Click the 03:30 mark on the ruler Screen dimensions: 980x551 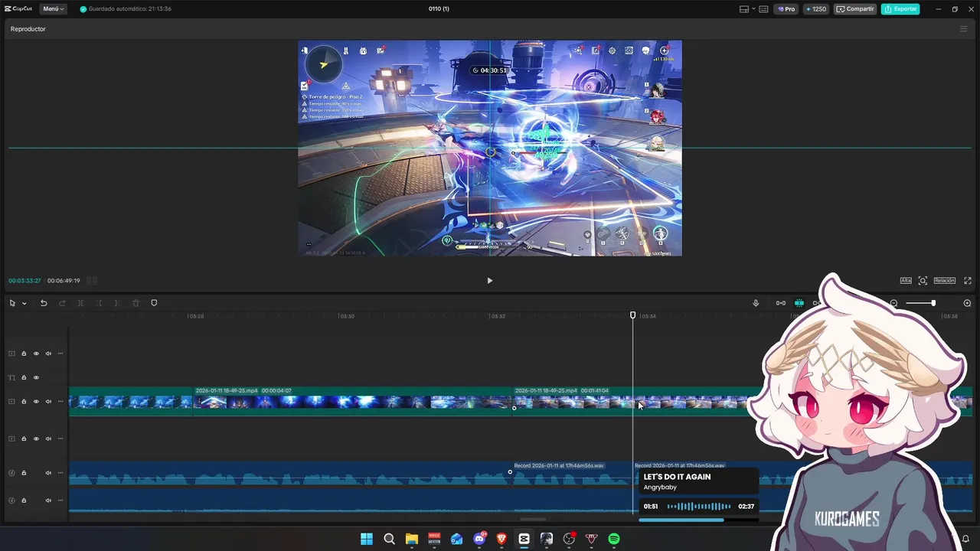click(x=347, y=316)
